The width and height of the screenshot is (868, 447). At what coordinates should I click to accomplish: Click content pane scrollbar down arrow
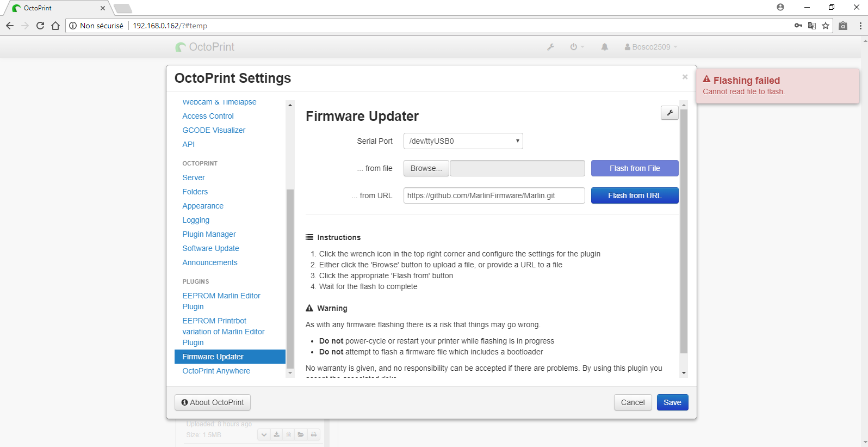coord(684,373)
